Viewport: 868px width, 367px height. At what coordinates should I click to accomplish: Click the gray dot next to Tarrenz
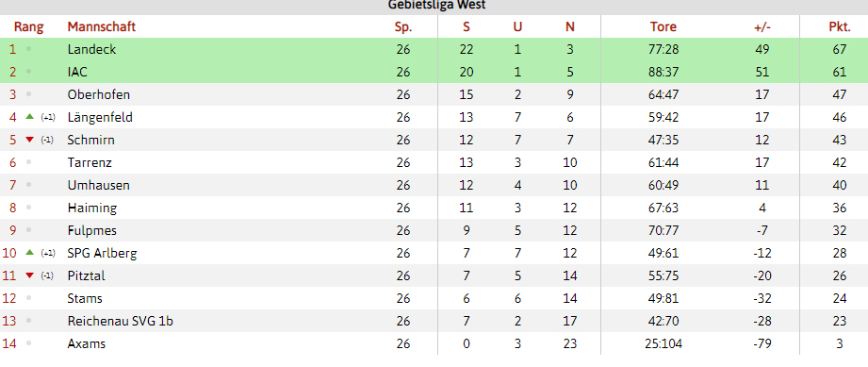click(x=29, y=162)
